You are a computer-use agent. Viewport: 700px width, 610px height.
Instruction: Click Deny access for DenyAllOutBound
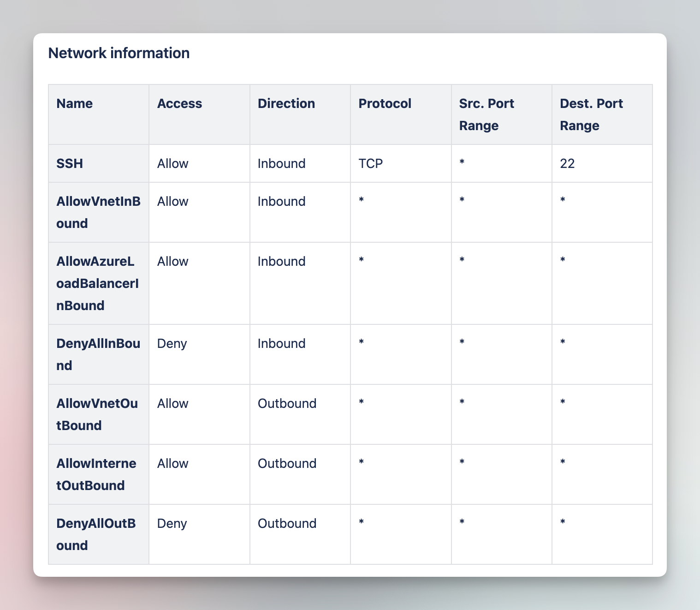pyautogui.click(x=172, y=523)
